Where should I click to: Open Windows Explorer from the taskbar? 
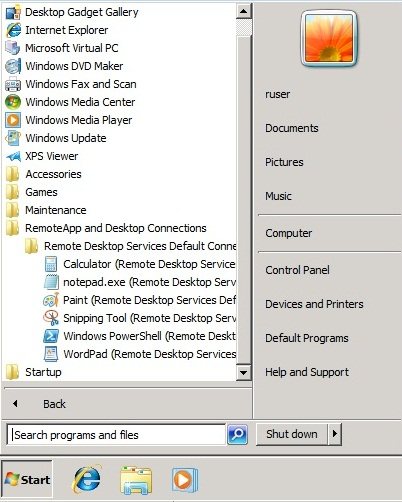click(136, 480)
